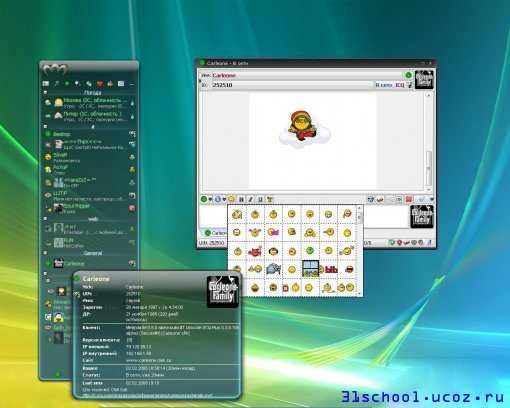Click the green status icon at contact list bottom
The image size is (510, 408).
(57, 374)
